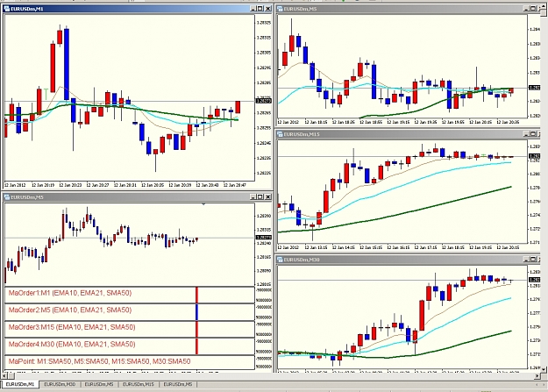The height and width of the screenshot is (392, 548).
Task: Minimize the EURUSDm,M15 chart window
Action: (x=526, y=134)
